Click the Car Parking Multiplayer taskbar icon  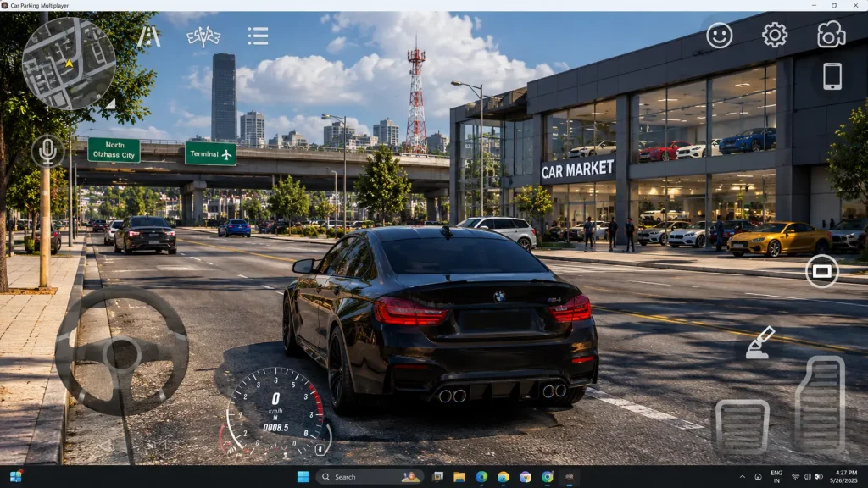[x=569, y=477]
